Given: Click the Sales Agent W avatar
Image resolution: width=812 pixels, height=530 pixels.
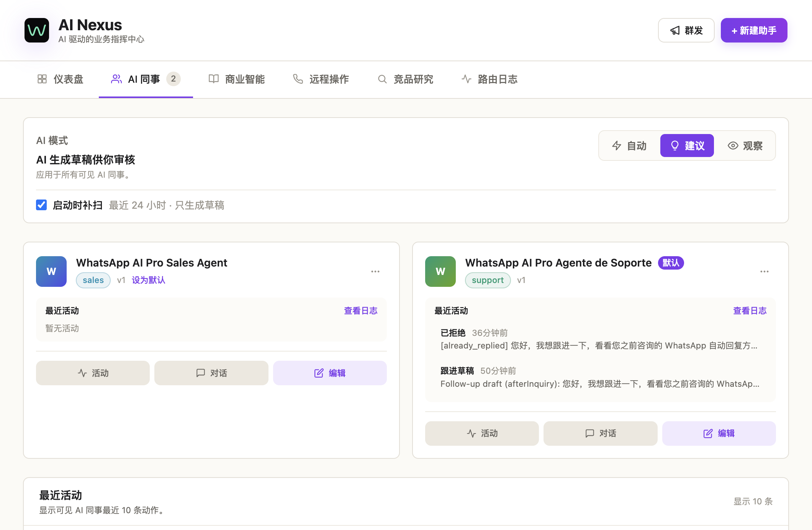Looking at the screenshot, I should (x=51, y=272).
